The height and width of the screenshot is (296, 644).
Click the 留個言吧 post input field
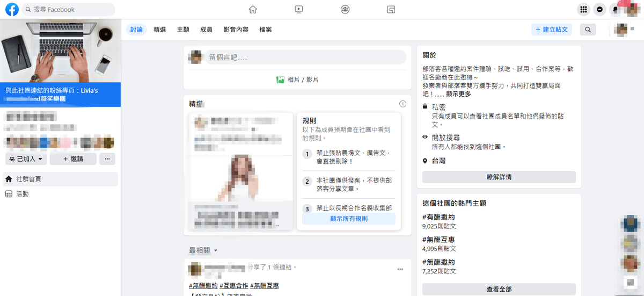coord(305,57)
